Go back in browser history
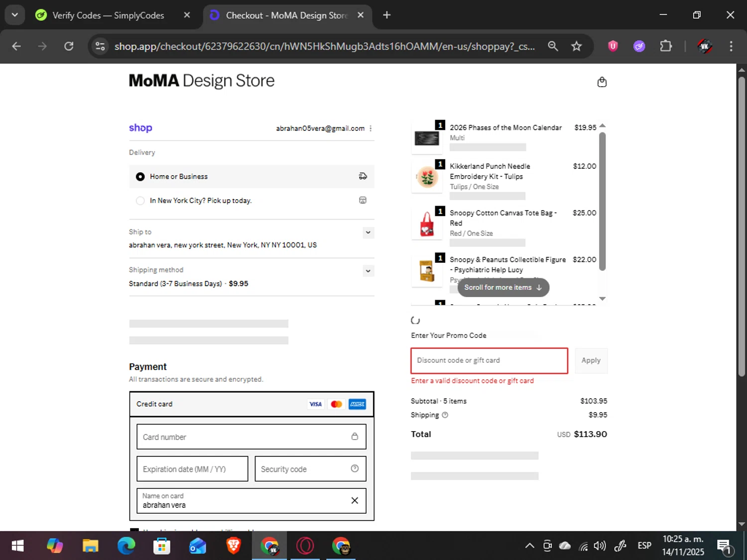Image resolution: width=747 pixels, height=560 pixels. [16, 46]
